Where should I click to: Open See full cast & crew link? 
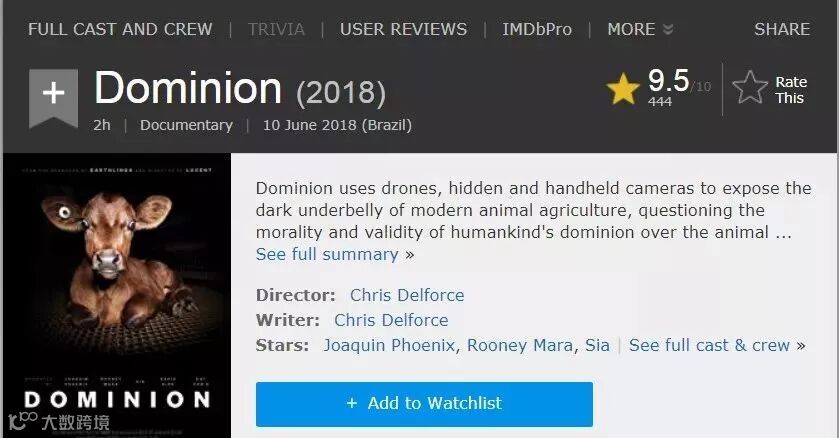click(x=709, y=345)
